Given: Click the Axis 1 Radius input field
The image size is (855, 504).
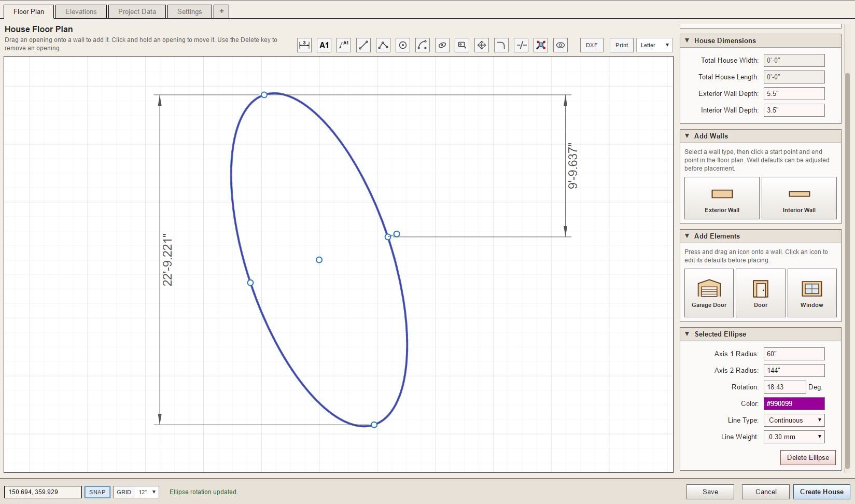Looking at the screenshot, I should (794, 354).
